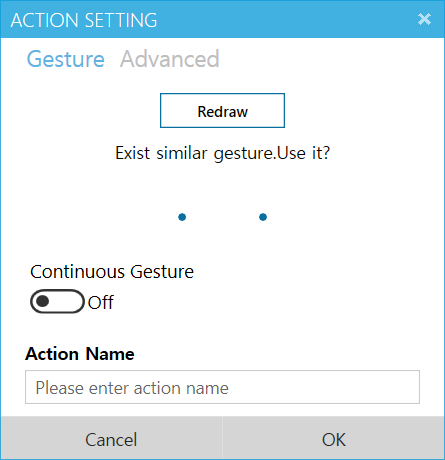Confirm with the OK button
The image size is (445, 460).
click(x=333, y=439)
